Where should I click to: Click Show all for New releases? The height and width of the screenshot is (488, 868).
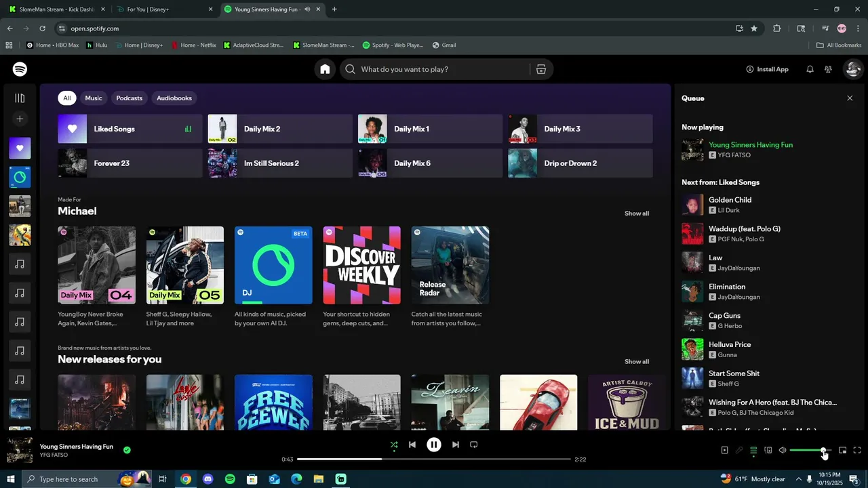pos(637,362)
